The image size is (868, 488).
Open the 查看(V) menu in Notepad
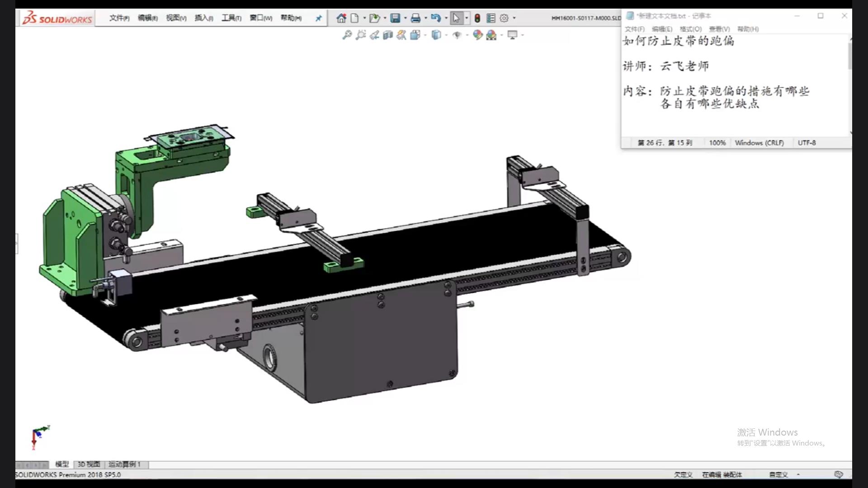(x=719, y=29)
